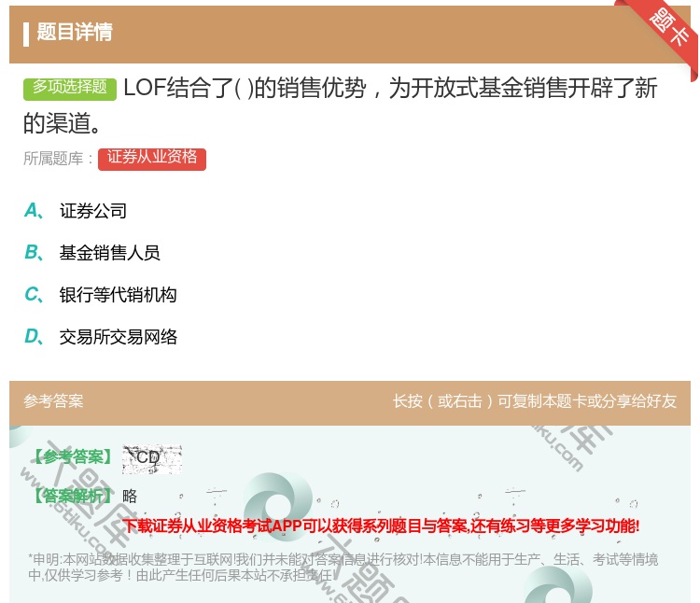Open the 证券从业资格 question bank tag
Viewport: 700px width, 603px height.
tap(152, 159)
